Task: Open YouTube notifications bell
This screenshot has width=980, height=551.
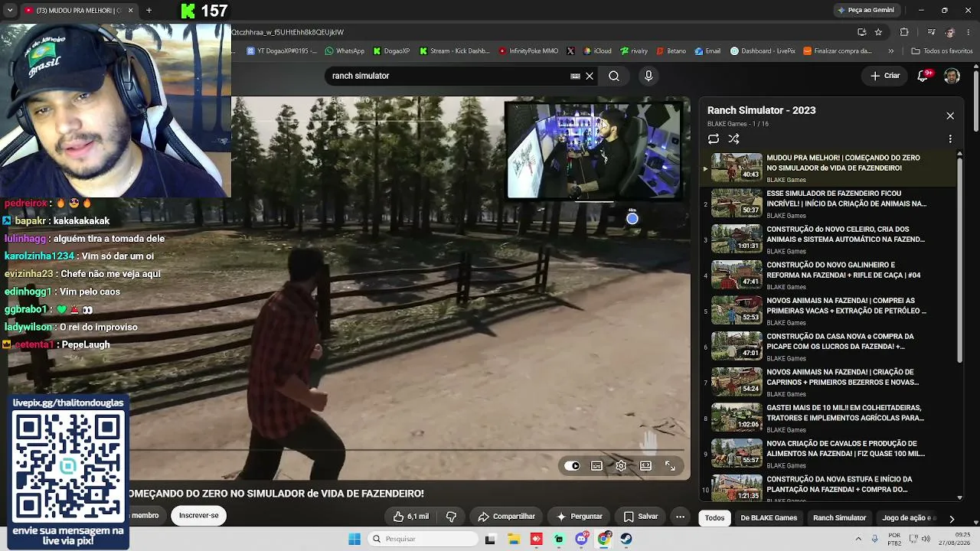Action: (x=923, y=76)
